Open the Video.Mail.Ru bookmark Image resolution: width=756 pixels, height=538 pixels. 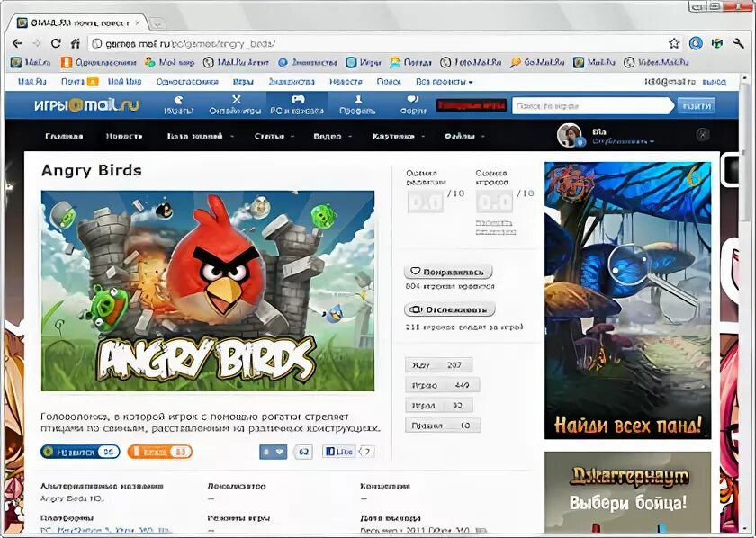(x=656, y=62)
